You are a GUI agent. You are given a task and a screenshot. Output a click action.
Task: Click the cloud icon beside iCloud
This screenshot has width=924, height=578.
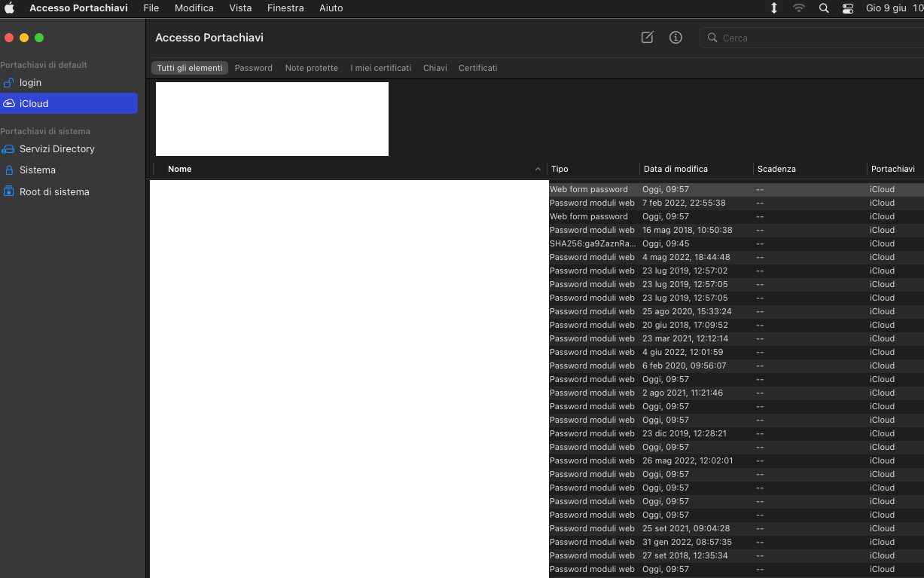coord(9,104)
